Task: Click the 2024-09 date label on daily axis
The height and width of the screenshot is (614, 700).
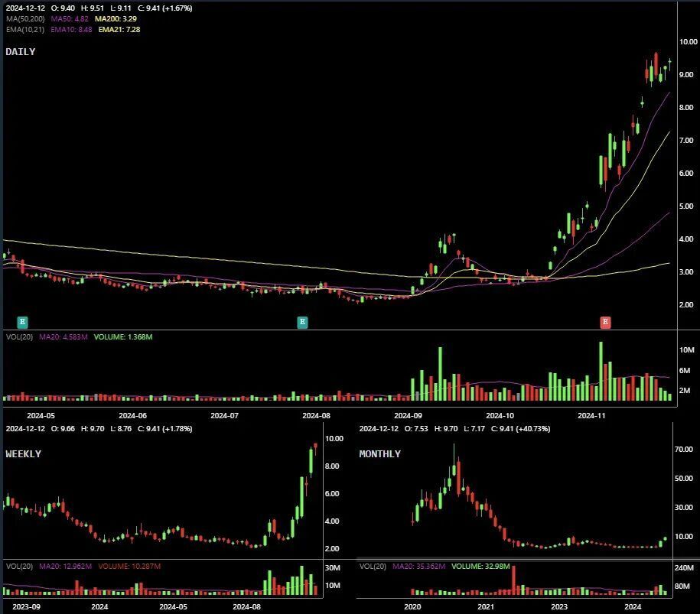Action: tap(408, 415)
